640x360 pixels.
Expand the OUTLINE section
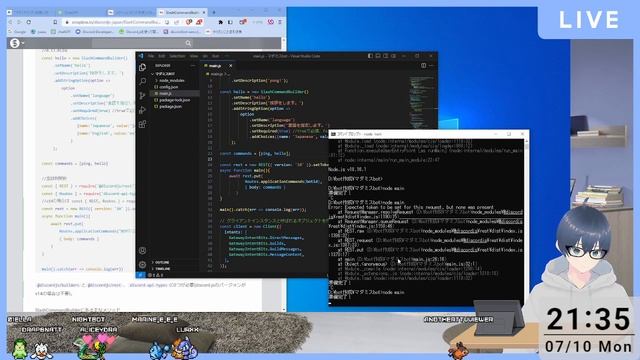click(x=162, y=262)
